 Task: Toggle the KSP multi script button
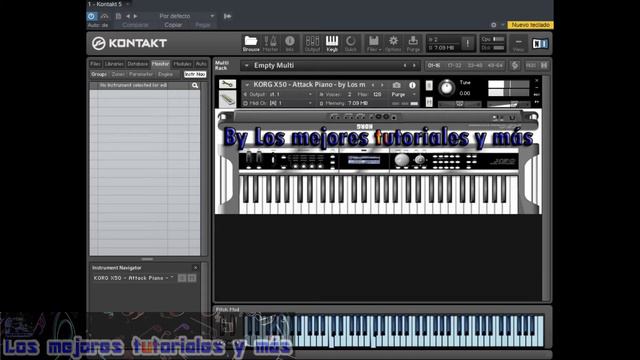pyautogui.click(x=515, y=65)
